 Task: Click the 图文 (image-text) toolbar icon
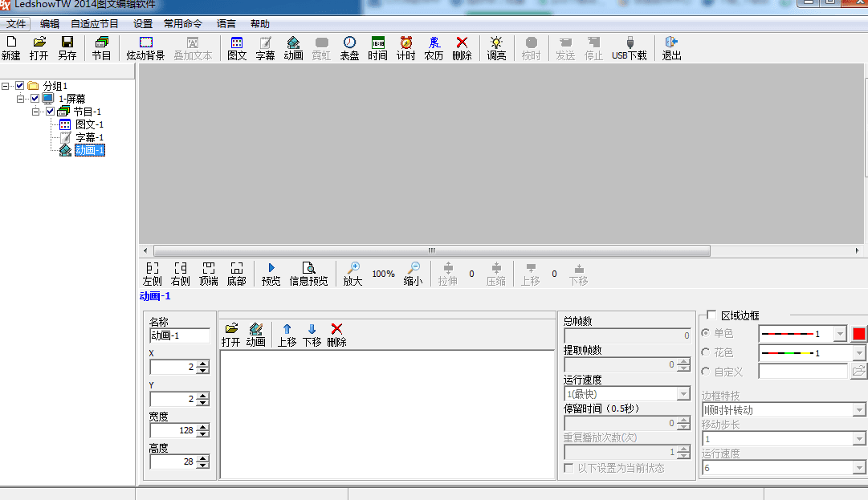pos(237,48)
